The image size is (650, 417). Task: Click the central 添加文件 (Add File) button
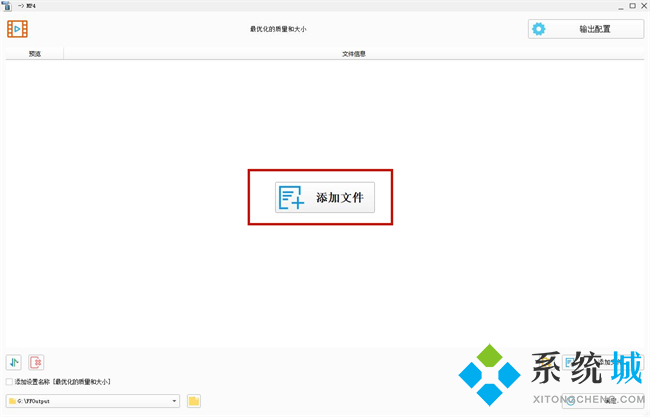pyautogui.click(x=325, y=197)
